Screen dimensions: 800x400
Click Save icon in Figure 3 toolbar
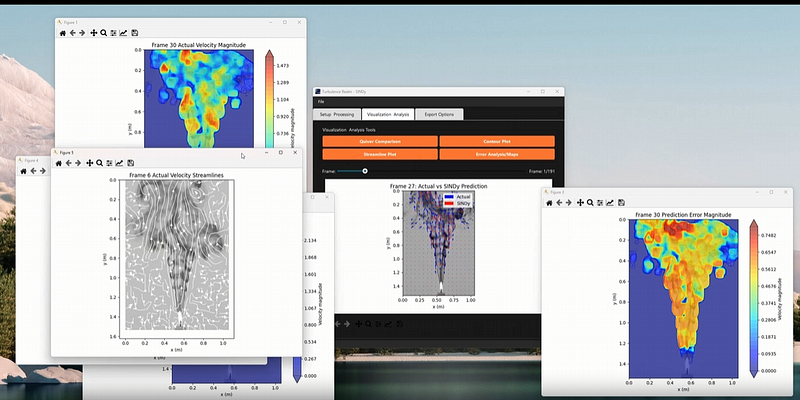tap(621, 203)
